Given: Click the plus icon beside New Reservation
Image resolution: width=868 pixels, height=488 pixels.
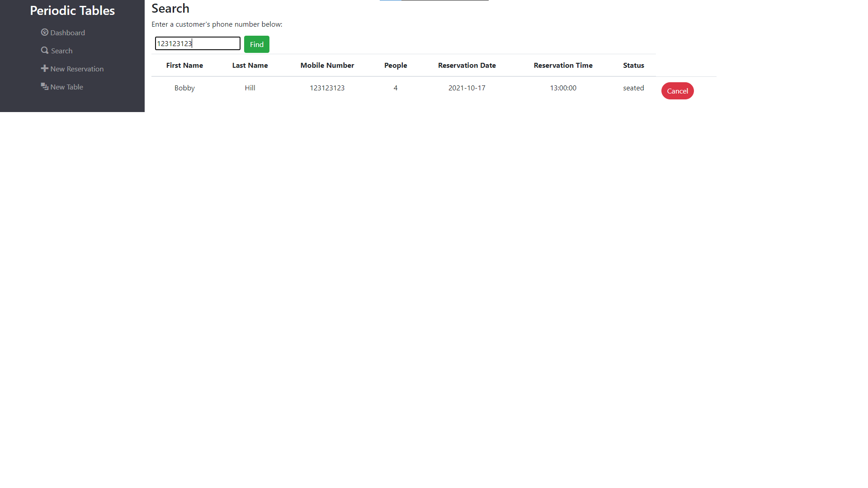Looking at the screenshot, I should 44,68.
